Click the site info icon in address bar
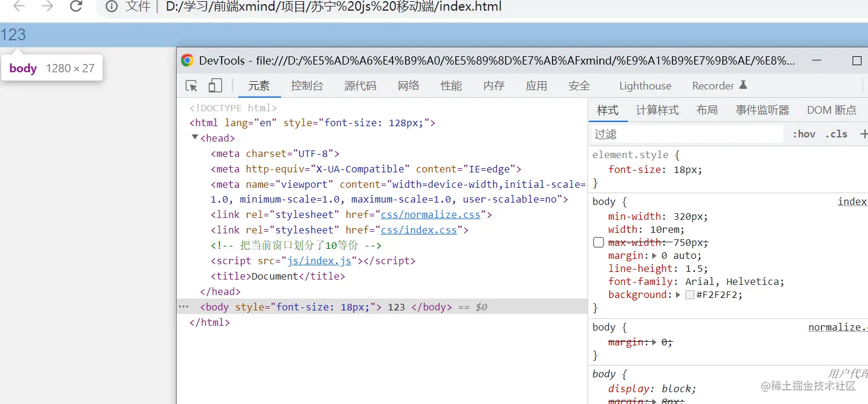Viewport: 868px width, 404px height. [111, 7]
